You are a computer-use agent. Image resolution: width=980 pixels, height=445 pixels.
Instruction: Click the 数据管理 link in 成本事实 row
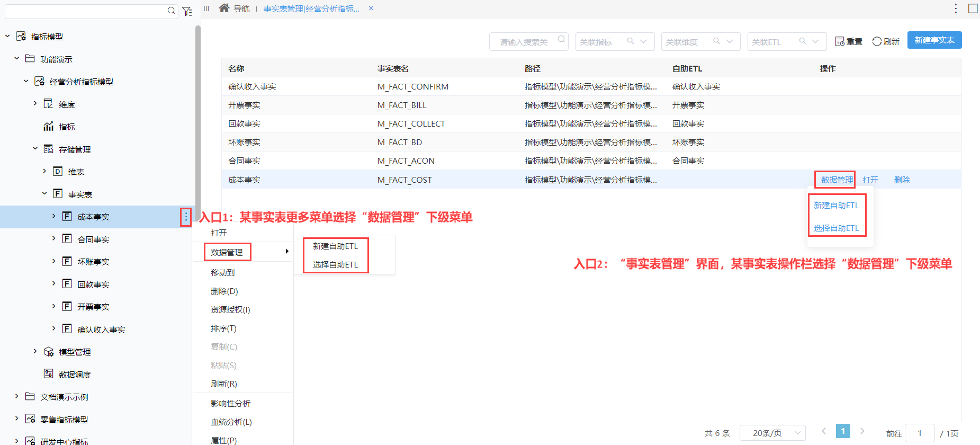tap(837, 180)
